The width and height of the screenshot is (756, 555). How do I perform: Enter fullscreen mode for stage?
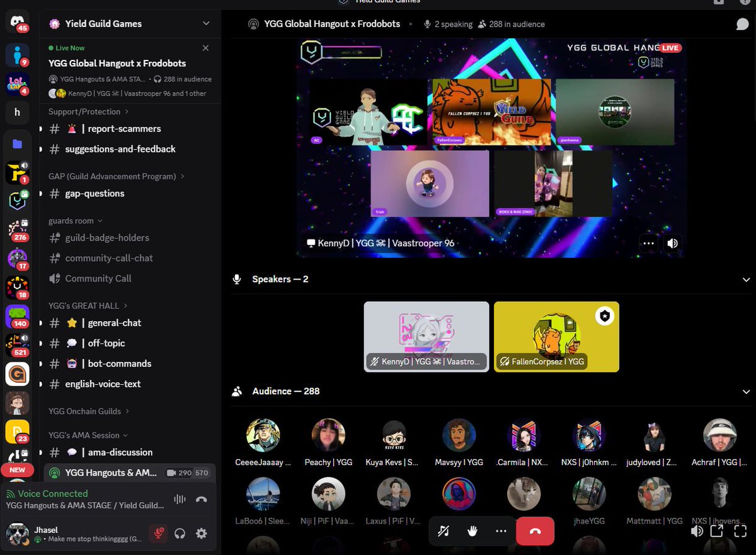click(740, 531)
